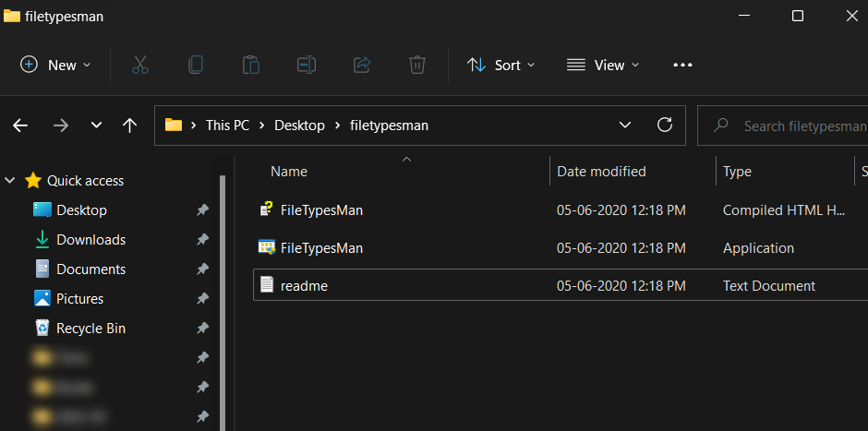Select the readme text document
This screenshot has width=868, height=431.
click(x=305, y=286)
